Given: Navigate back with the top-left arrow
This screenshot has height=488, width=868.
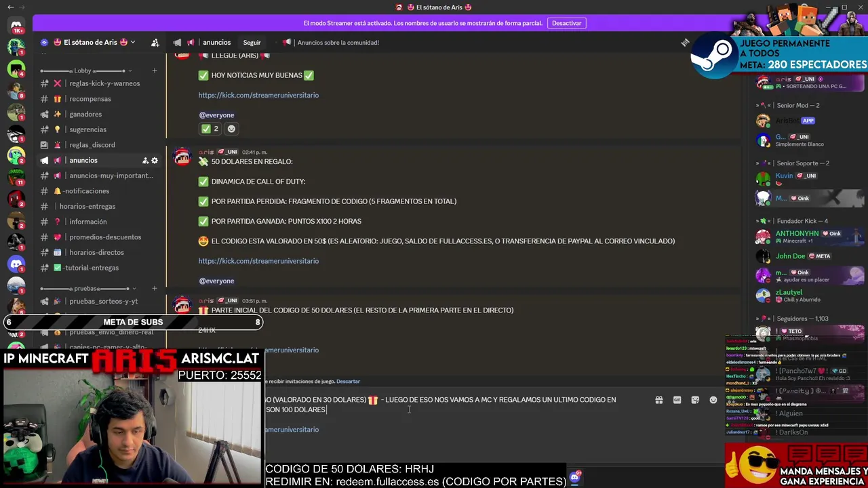Looking at the screenshot, I should click(x=10, y=7).
